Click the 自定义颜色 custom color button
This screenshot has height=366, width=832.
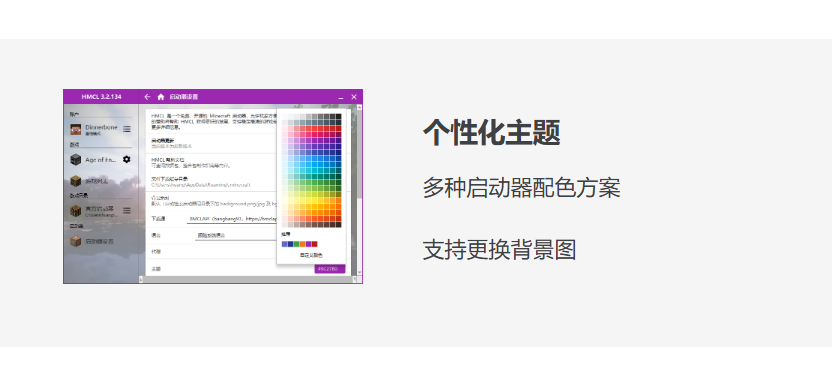pyautogui.click(x=311, y=255)
